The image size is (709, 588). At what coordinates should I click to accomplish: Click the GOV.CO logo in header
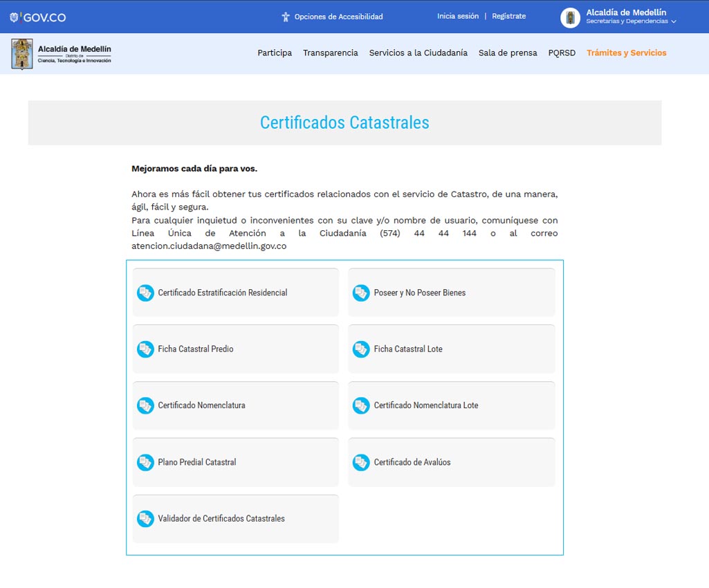[38, 17]
